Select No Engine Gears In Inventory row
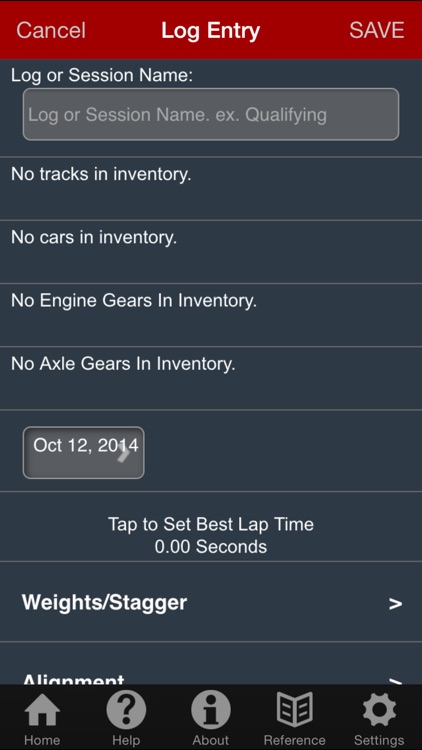The width and height of the screenshot is (422, 750). (x=211, y=315)
